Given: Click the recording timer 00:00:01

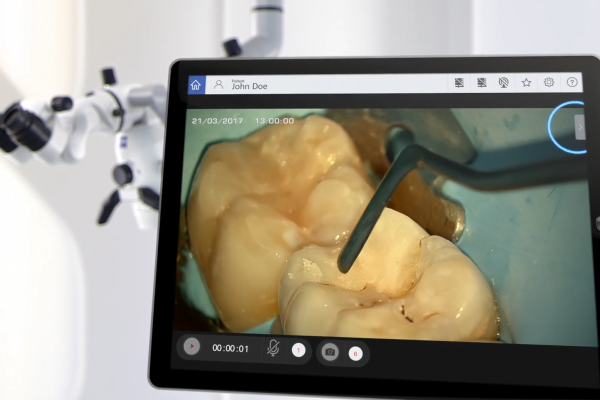Looking at the screenshot, I should click(230, 348).
